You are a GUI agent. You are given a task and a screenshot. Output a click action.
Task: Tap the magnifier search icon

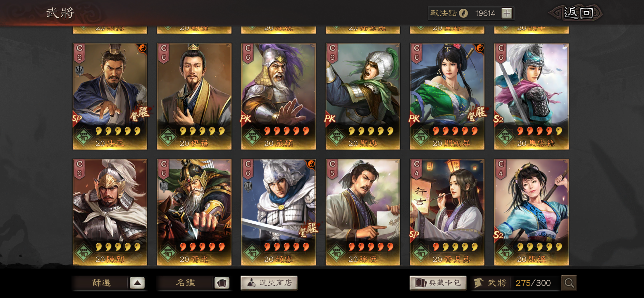569,283
